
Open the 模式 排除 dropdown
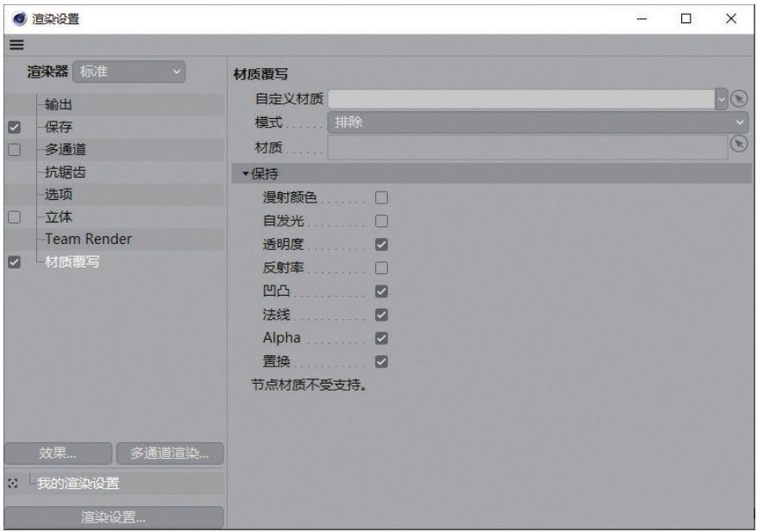click(538, 122)
